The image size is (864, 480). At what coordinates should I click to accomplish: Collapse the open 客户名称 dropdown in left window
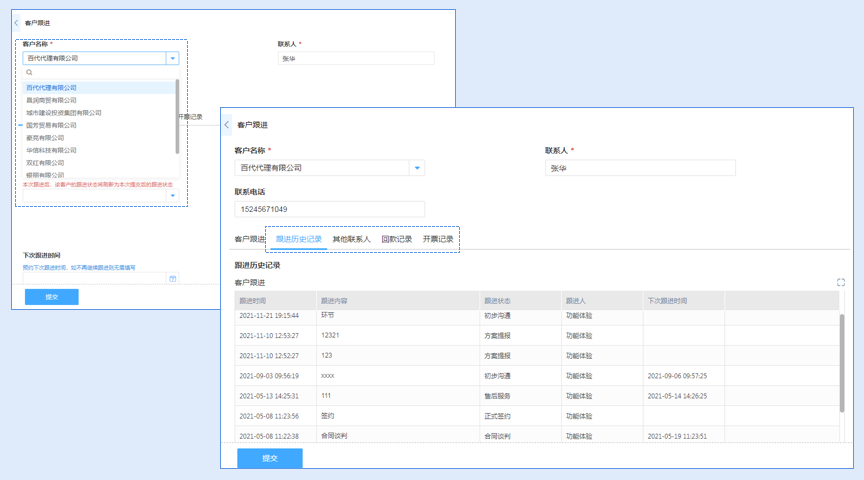click(x=172, y=58)
